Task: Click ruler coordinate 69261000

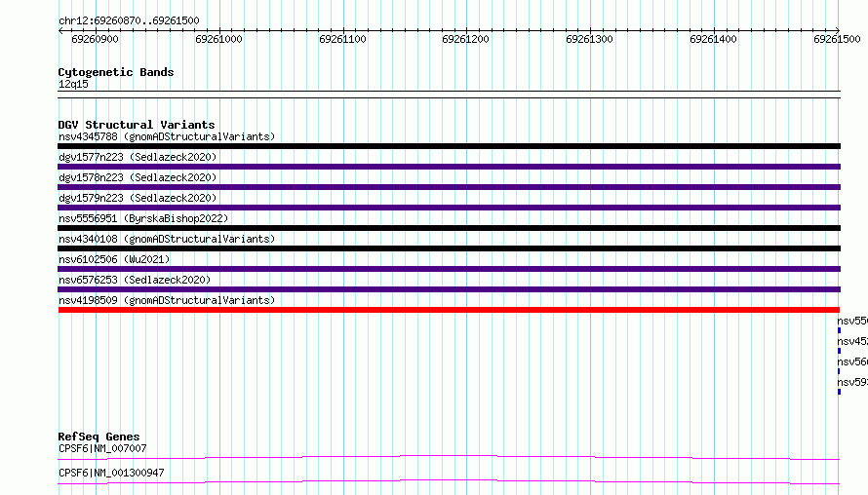Action: pos(218,39)
